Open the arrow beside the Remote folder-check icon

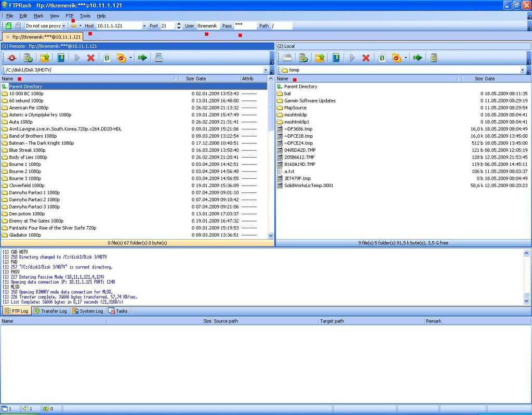pyautogui.click(x=130, y=58)
